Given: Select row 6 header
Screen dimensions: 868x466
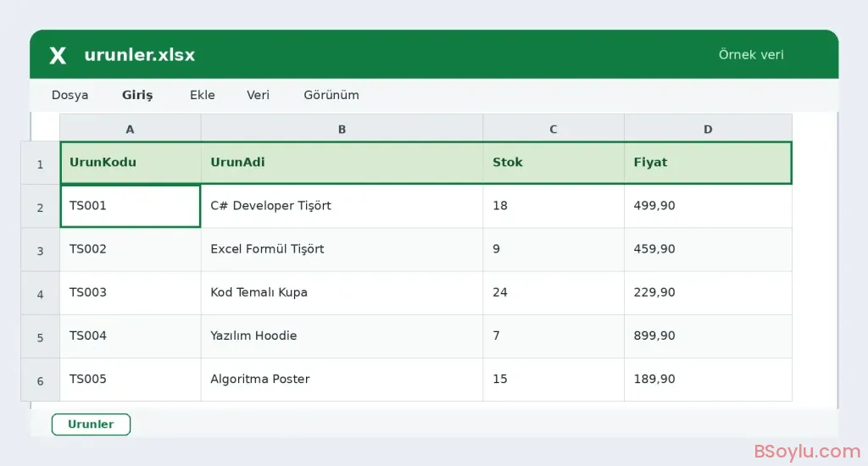Looking at the screenshot, I should [x=41, y=380].
